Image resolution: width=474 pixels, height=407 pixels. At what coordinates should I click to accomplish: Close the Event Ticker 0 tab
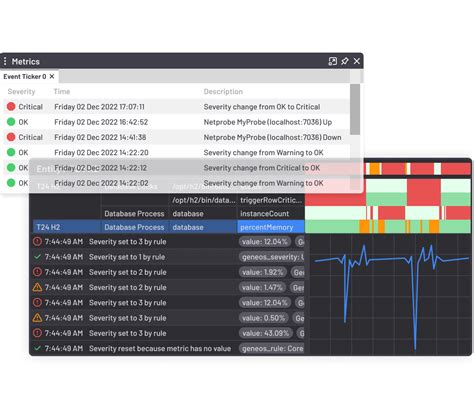click(52, 77)
